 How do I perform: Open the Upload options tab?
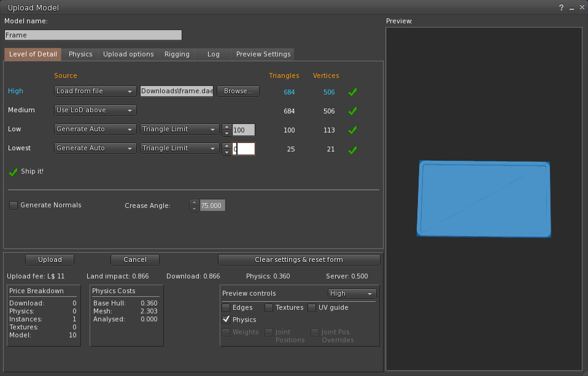click(x=128, y=55)
